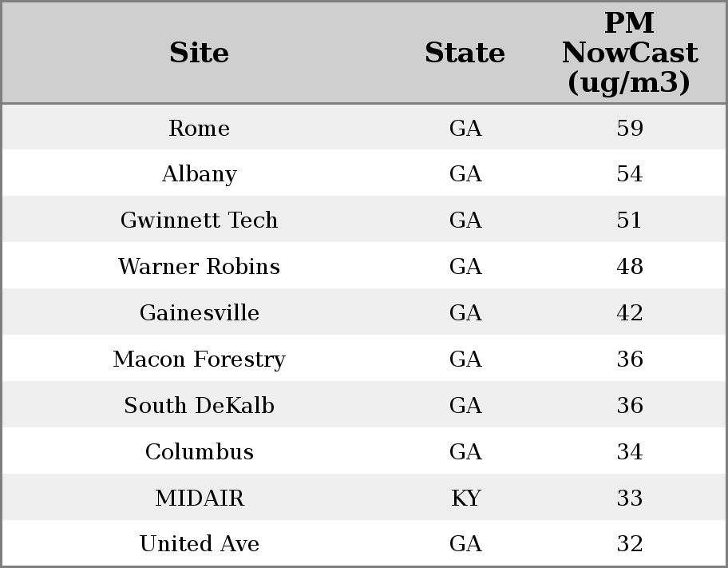This screenshot has width=728, height=568.
Task: Select Albany's NowCast value 54
Action: (629, 174)
